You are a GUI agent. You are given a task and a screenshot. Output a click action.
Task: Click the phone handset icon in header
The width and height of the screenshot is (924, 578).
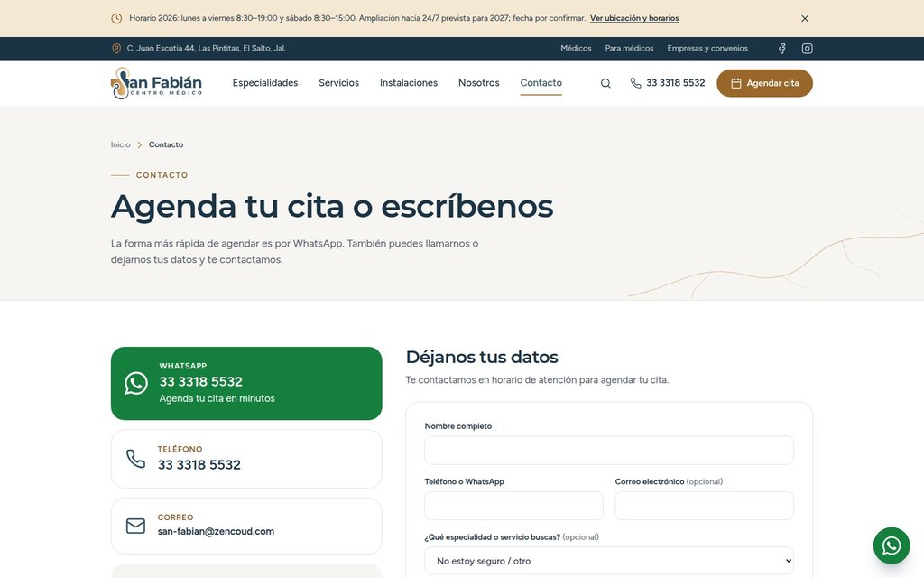coord(635,83)
